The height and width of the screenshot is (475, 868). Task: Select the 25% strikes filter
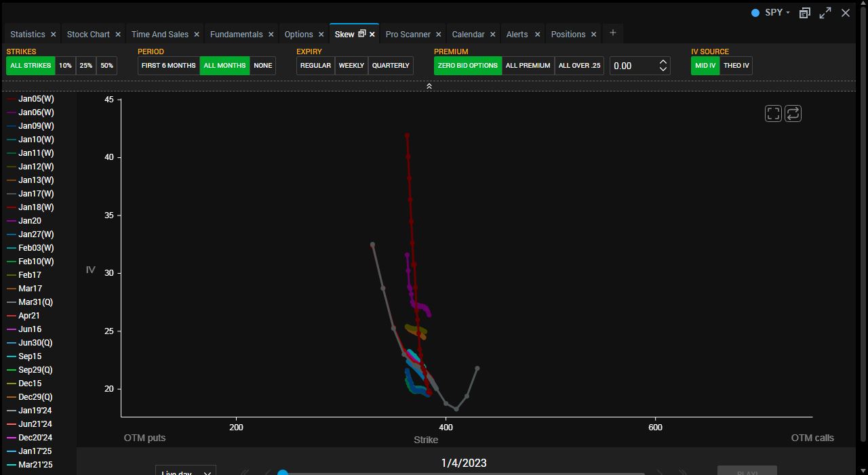(x=85, y=66)
